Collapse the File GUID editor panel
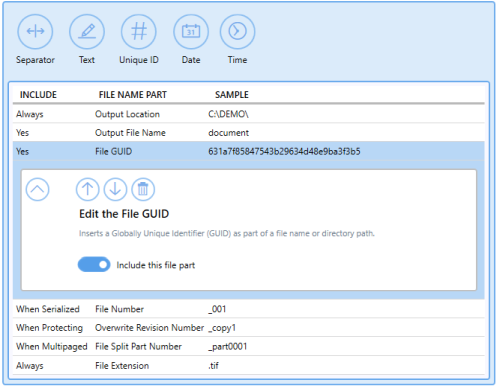 [37, 189]
